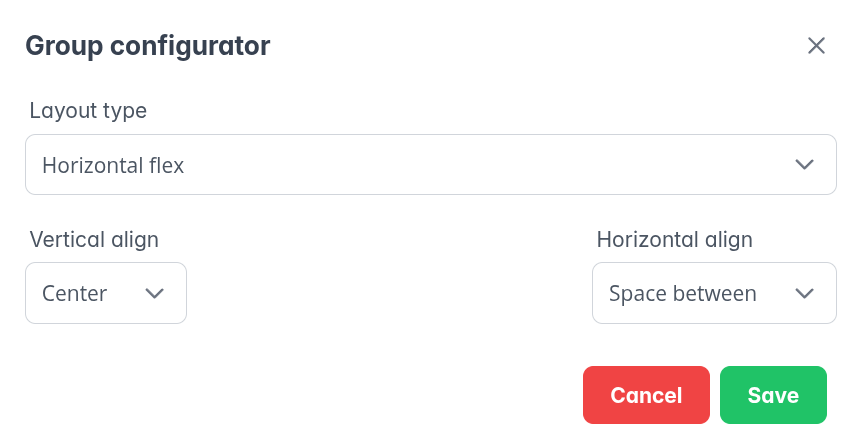Click the Center value text
Viewport: 862px width, 447px height.
coord(75,293)
